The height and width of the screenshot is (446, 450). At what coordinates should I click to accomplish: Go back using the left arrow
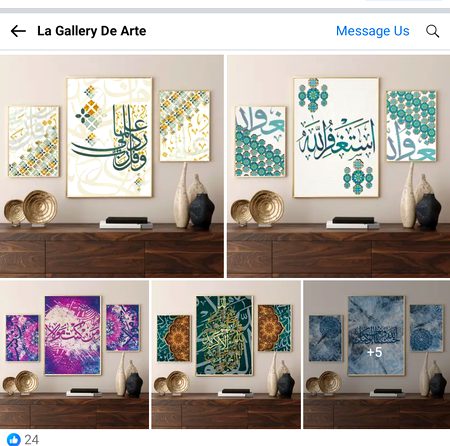pos(18,31)
